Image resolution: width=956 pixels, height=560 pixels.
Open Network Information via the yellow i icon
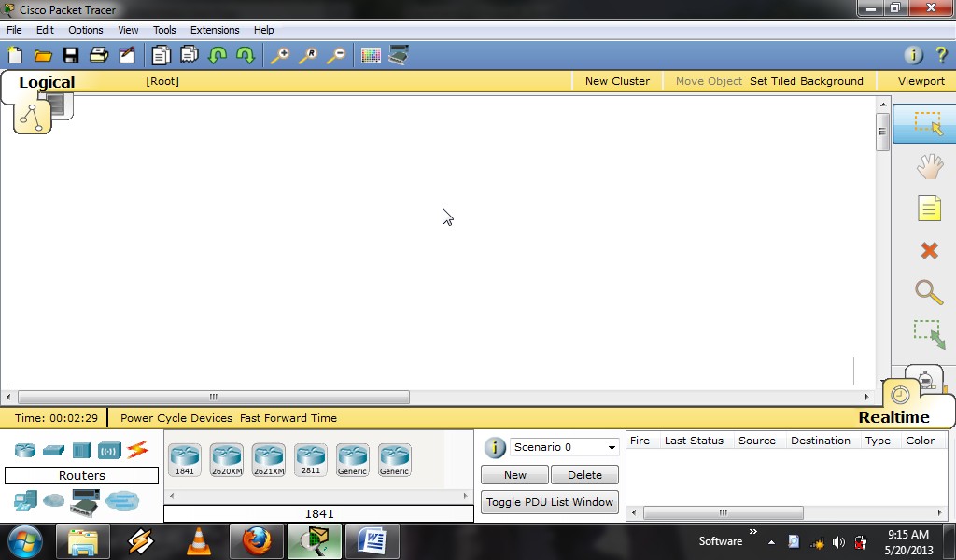point(913,55)
